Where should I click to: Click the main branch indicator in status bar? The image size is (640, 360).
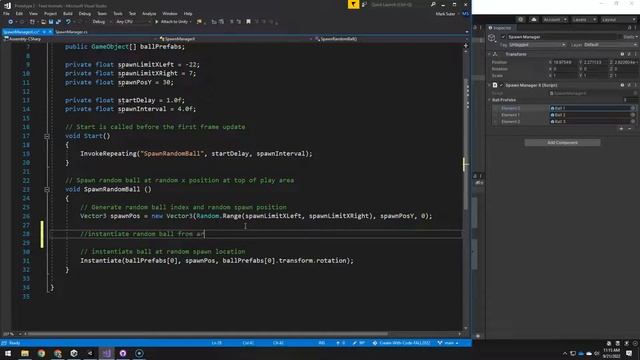point(448,343)
